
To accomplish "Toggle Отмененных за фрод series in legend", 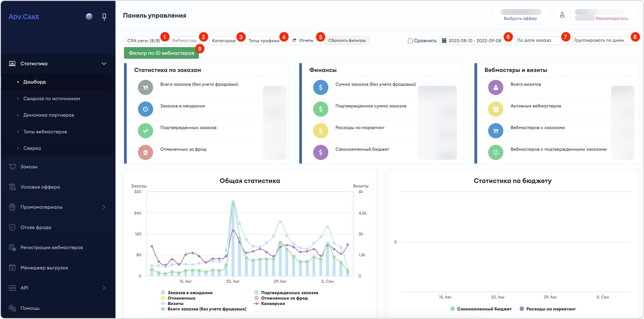I will click(281, 298).
